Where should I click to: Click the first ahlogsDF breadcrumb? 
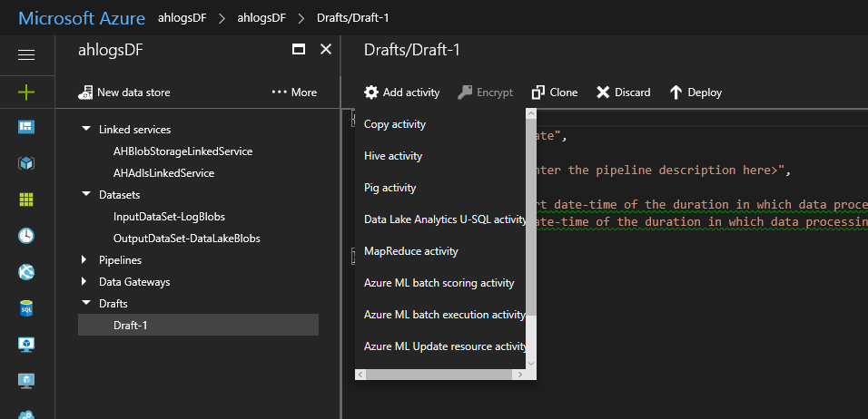[x=182, y=18]
